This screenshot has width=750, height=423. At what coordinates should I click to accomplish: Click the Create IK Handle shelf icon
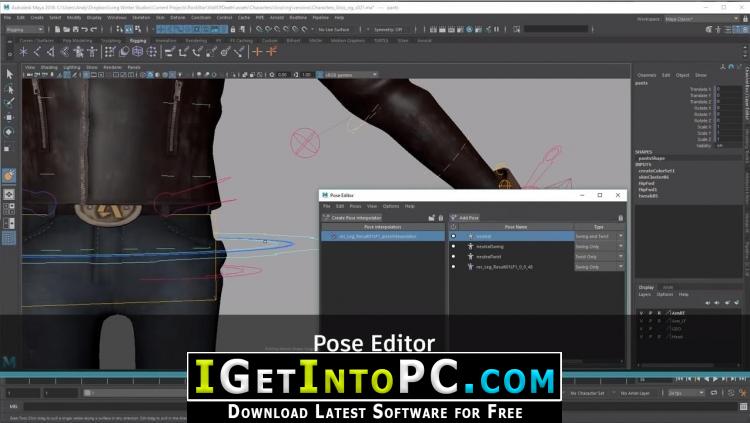click(x=51, y=52)
